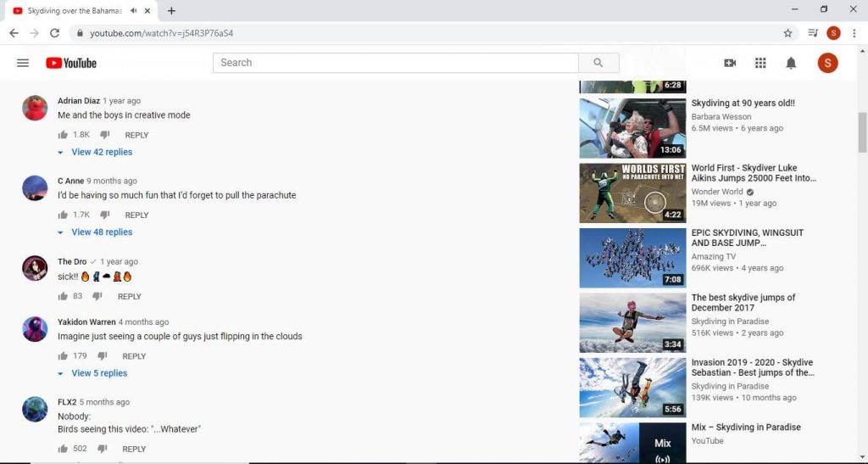Viewport: 868px width, 464px height.
Task: Bookmark this page with the star icon
Action: pyautogui.click(x=787, y=33)
